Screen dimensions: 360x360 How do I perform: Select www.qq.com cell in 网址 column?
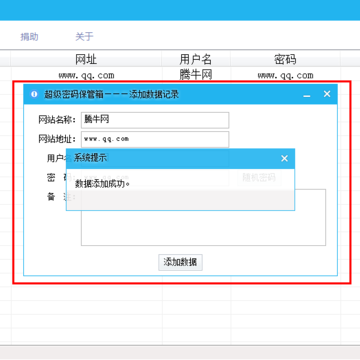87,75
